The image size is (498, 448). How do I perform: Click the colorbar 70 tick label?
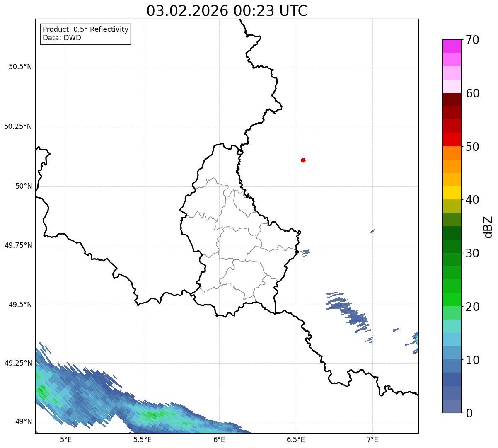pyautogui.click(x=472, y=40)
